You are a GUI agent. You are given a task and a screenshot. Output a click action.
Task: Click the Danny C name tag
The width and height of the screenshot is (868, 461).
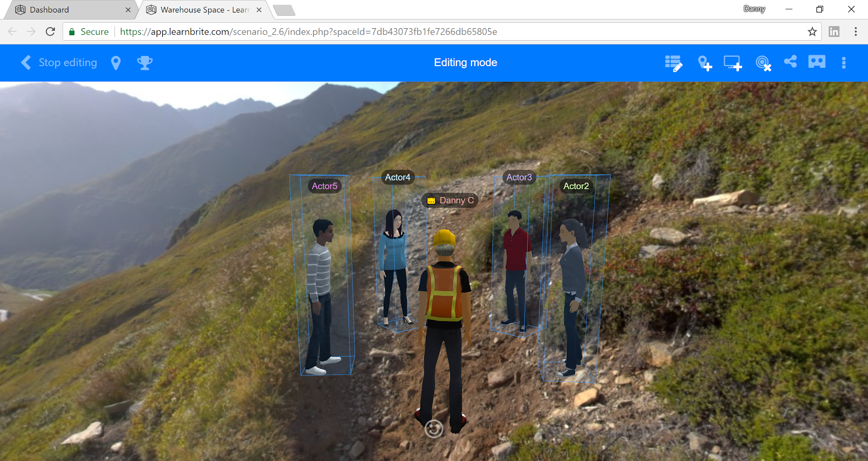tap(450, 201)
